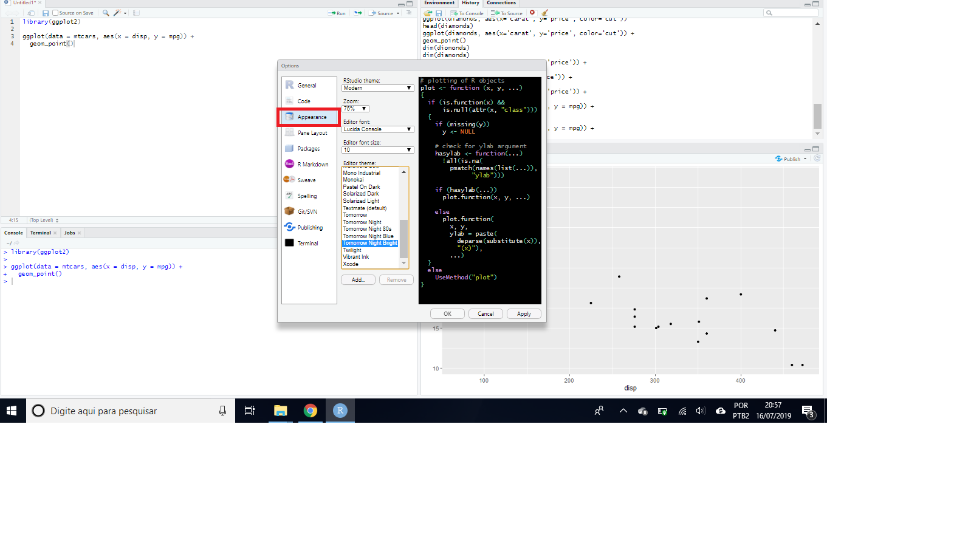Open Sweave options category
Viewport: 954px width, 560px height.
pos(309,180)
